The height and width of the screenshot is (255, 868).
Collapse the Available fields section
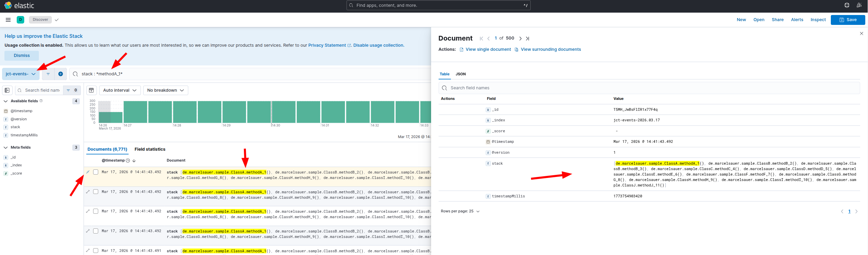pyautogui.click(x=6, y=101)
